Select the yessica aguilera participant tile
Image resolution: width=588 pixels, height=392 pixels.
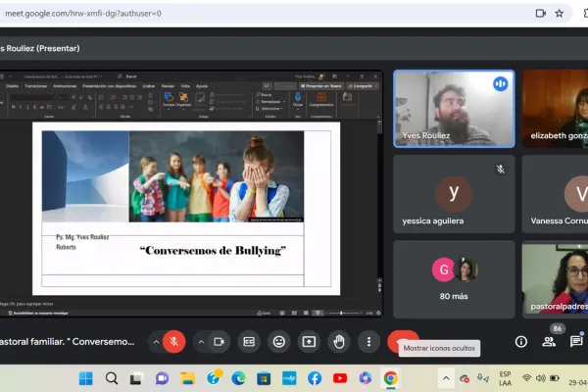[x=454, y=194]
